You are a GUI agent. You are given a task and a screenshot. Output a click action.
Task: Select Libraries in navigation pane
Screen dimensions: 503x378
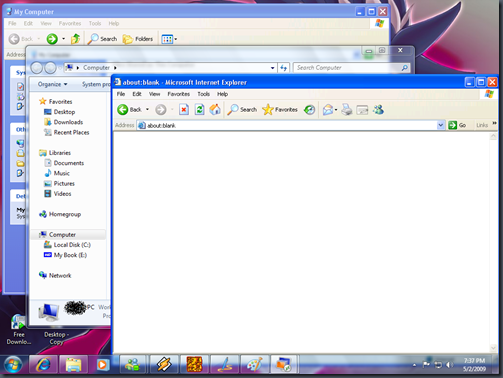pos(55,153)
